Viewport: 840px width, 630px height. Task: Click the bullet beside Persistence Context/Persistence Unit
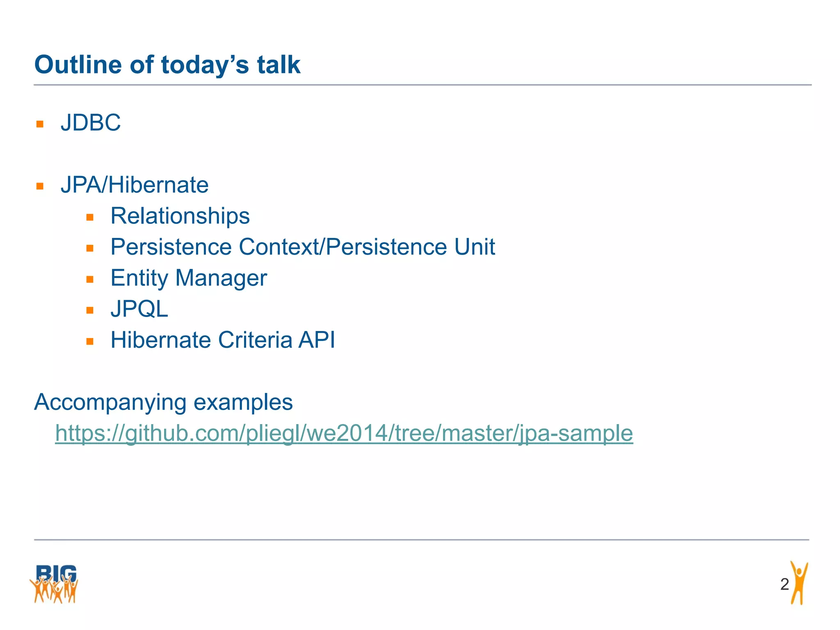(90, 248)
